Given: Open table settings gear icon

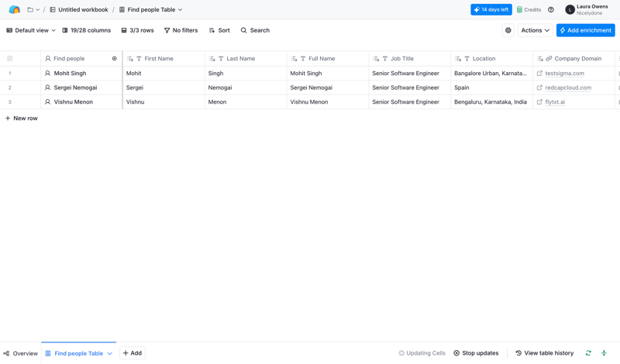Looking at the screenshot, I should (x=508, y=30).
